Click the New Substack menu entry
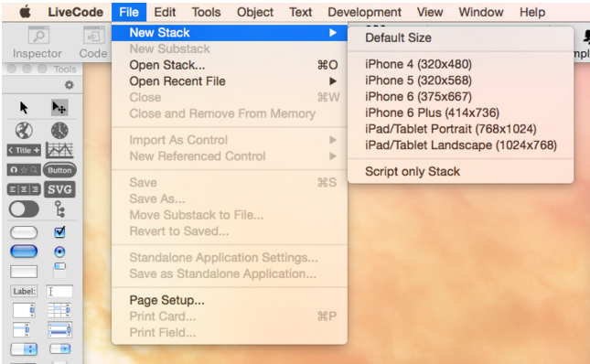The image size is (590, 364). click(230, 48)
